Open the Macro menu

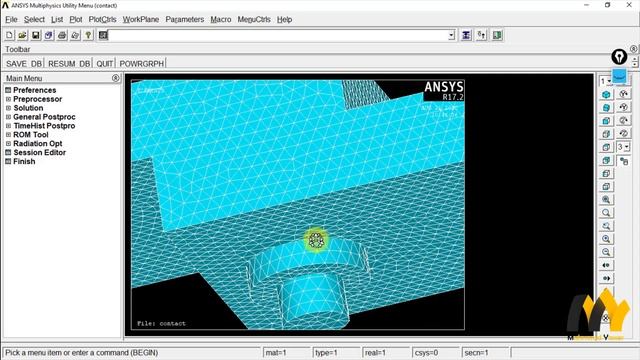(x=221, y=20)
